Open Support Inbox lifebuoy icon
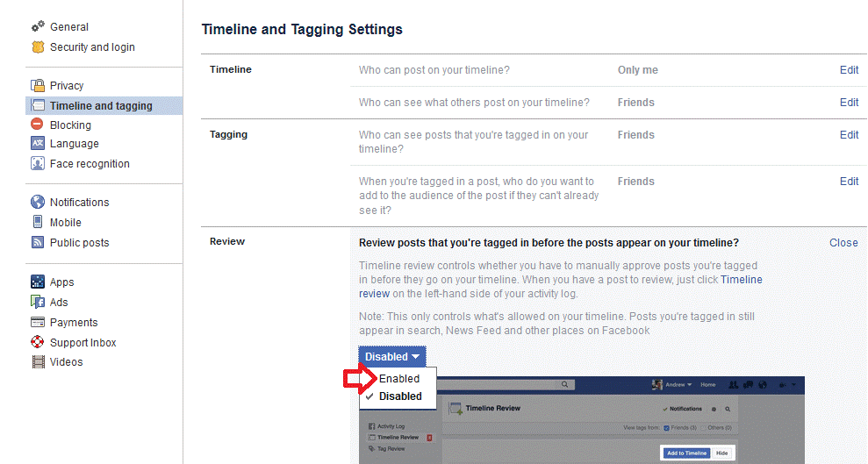 pyautogui.click(x=38, y=342)
